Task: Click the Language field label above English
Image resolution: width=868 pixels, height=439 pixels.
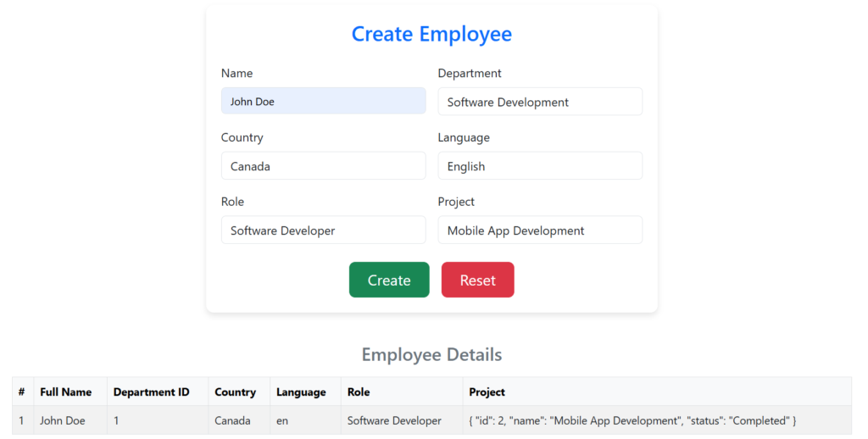Action: 464,137
